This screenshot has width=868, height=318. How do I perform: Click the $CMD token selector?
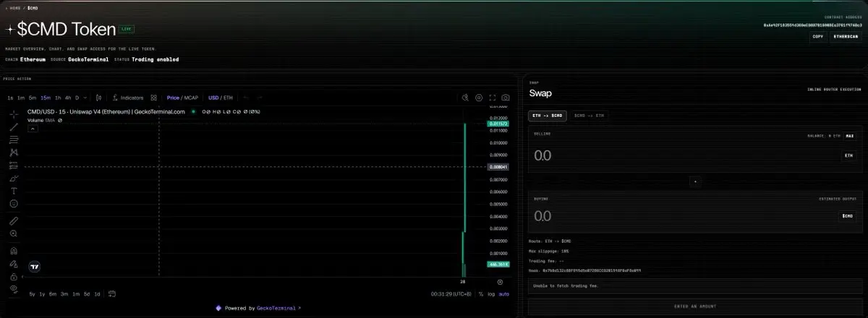click(848, 216)
